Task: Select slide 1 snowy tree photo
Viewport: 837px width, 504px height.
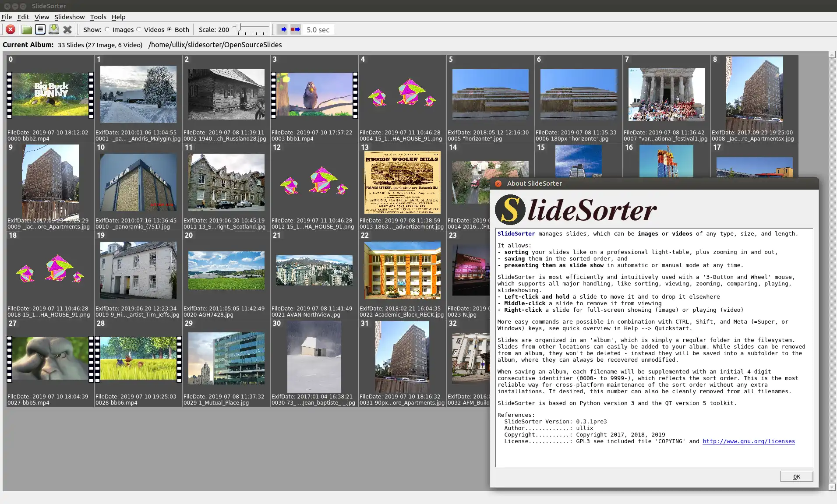Action: click(x=138, y=95)
